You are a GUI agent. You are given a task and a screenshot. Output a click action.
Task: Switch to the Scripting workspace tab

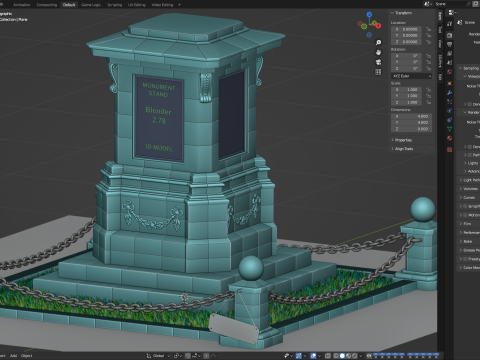[114, 5]
